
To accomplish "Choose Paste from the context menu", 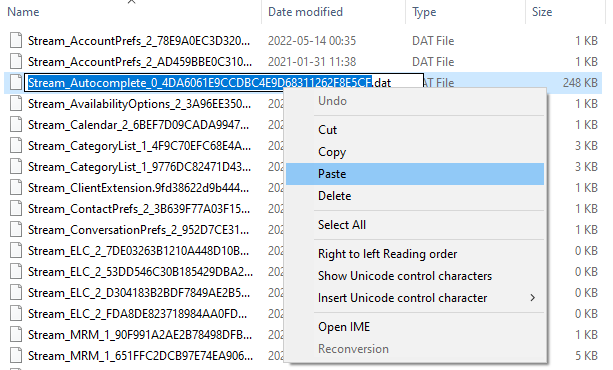I will tap(415, 174).
